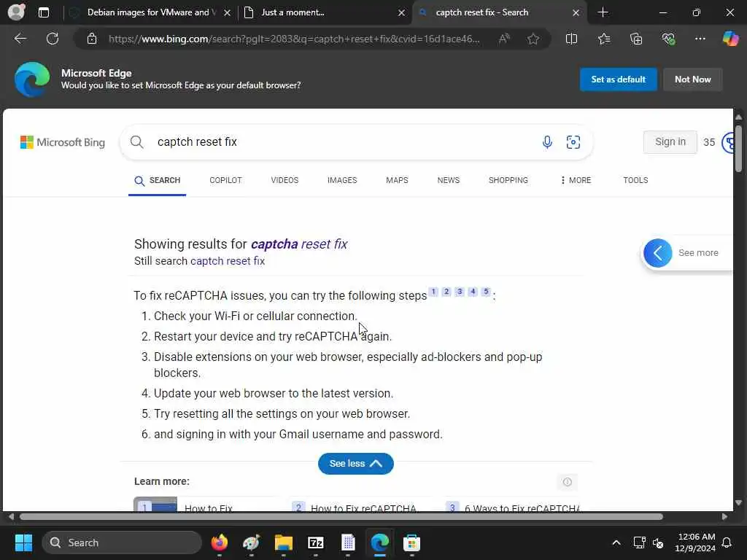Open the tab actions menu icon
The height and width of the screenshot is (560, 747).
[43, 12]
